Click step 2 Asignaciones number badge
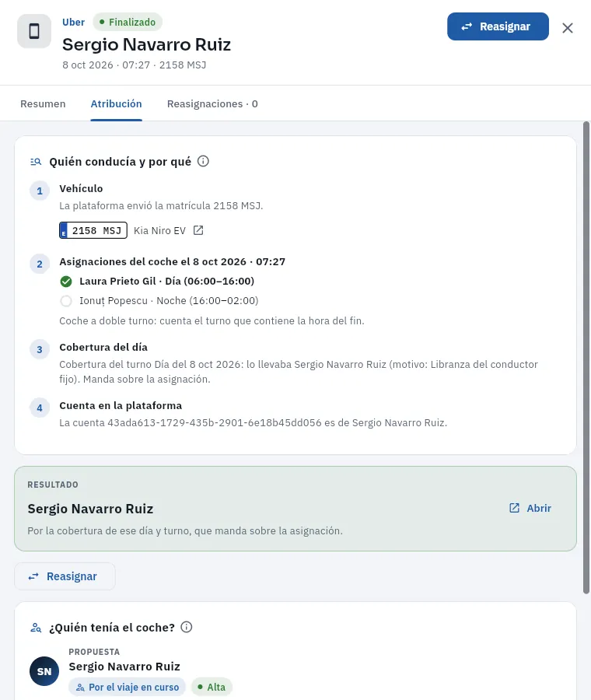The width and height of the screenshot is (591, 700). (x=40, y=264)
